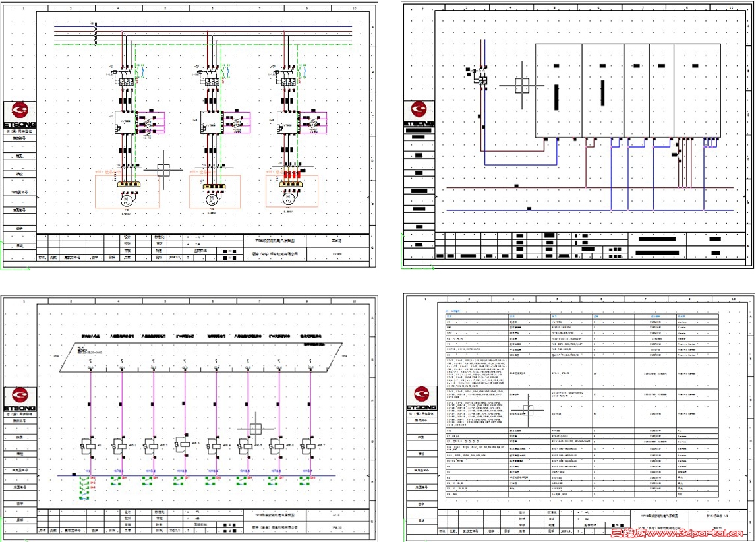Click the crosshair cursor in the relay coil drawing
The image size is (756, 542).
[x=256, y=429]
